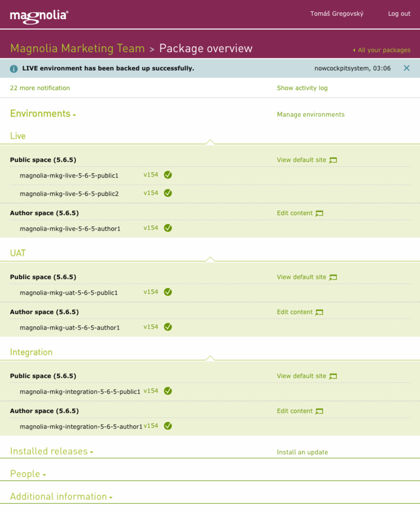
Task: Click status checkmark for magnolia-mkg-uat-5-6-5-author1
Action: [x=168, y=327]
